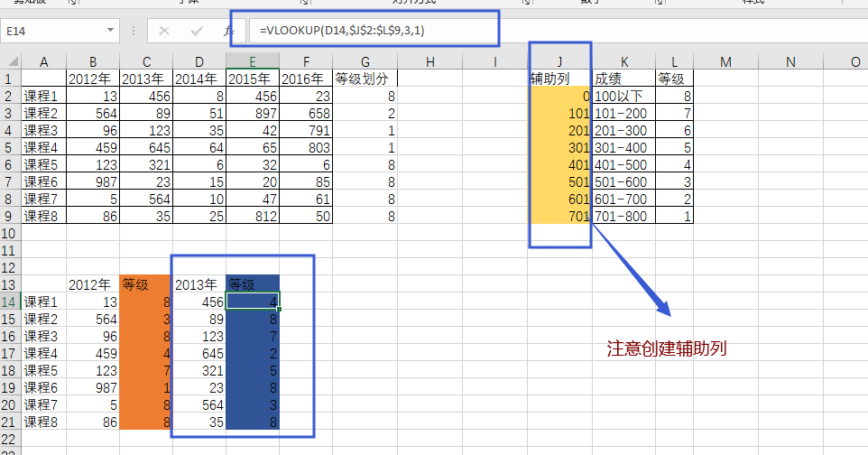
Task: Select column D header
Action: point(199,61)
